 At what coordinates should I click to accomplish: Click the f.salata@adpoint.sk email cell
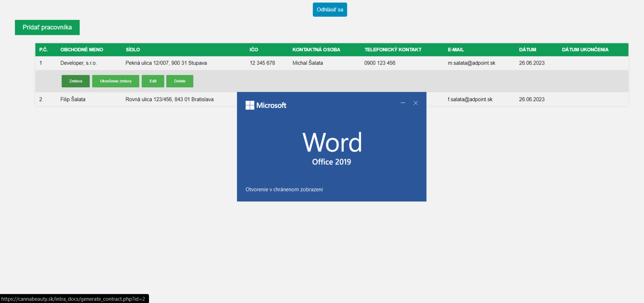coord(470,99)
